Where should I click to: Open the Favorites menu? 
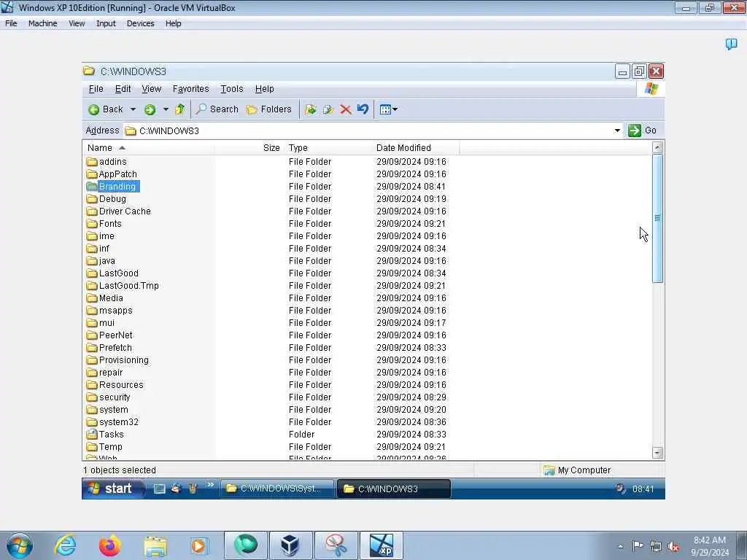[190, 89]
